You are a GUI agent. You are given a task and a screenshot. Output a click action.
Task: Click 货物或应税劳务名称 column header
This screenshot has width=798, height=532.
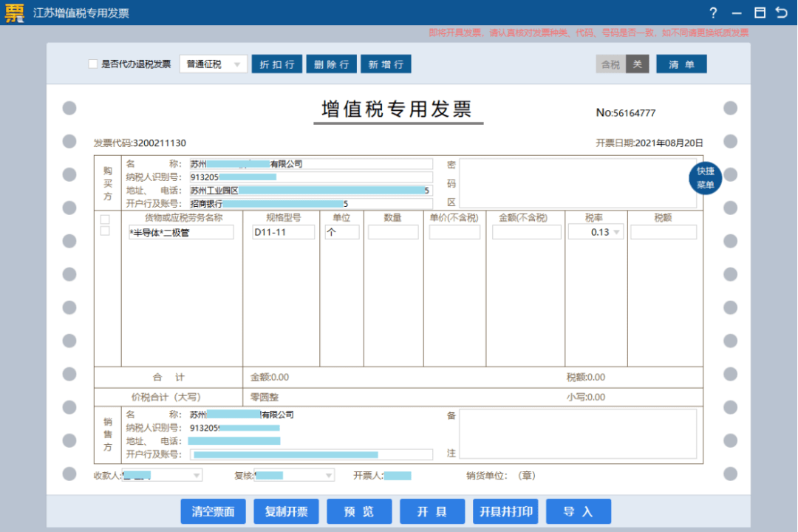[184, 217]
